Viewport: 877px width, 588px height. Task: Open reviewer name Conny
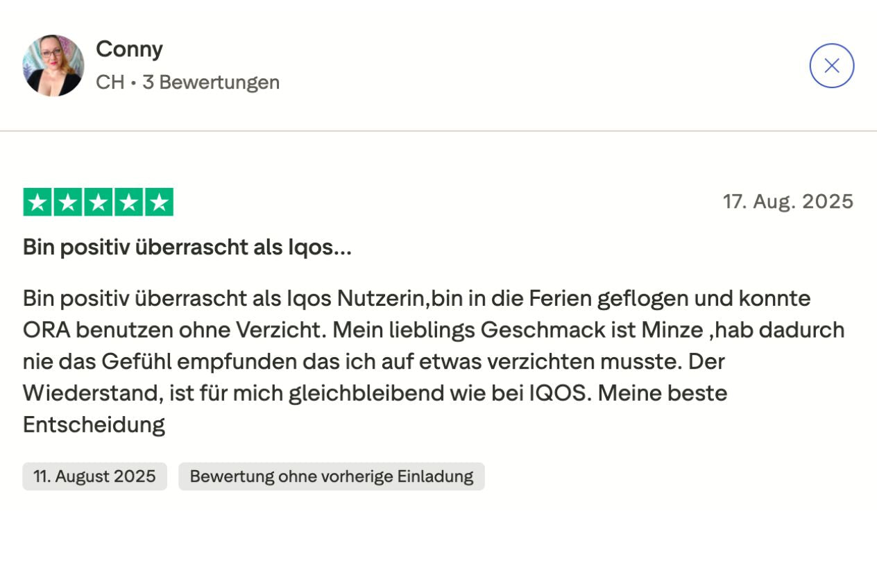pyautogui.click(x=129, y=49)
